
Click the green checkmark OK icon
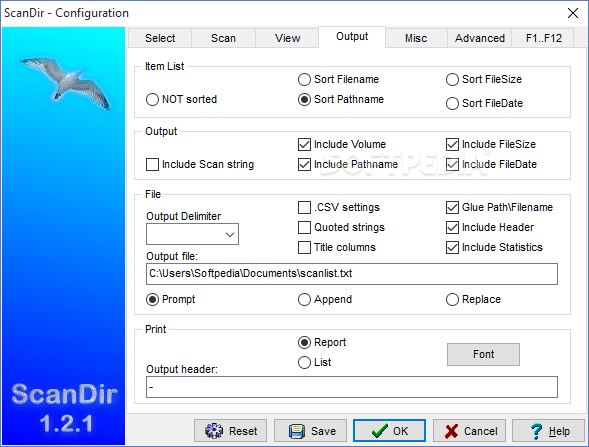click(x=380, y=431)
